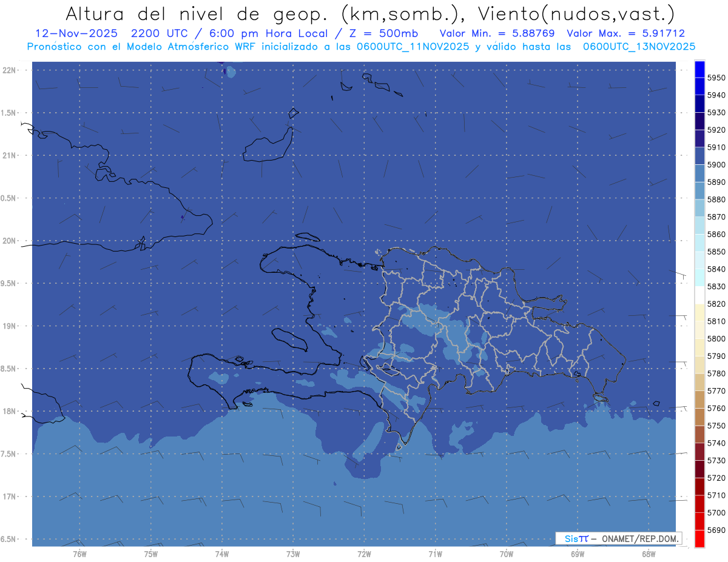Click the "0600UTC_13NOV2025" valid-until time
Screen dimensions: 728x562
[639, 46]
